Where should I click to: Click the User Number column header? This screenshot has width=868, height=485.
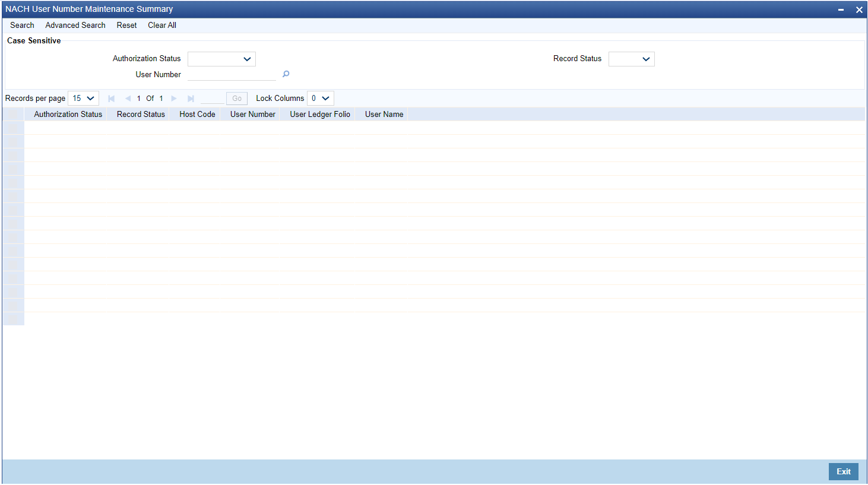(253, 114)
